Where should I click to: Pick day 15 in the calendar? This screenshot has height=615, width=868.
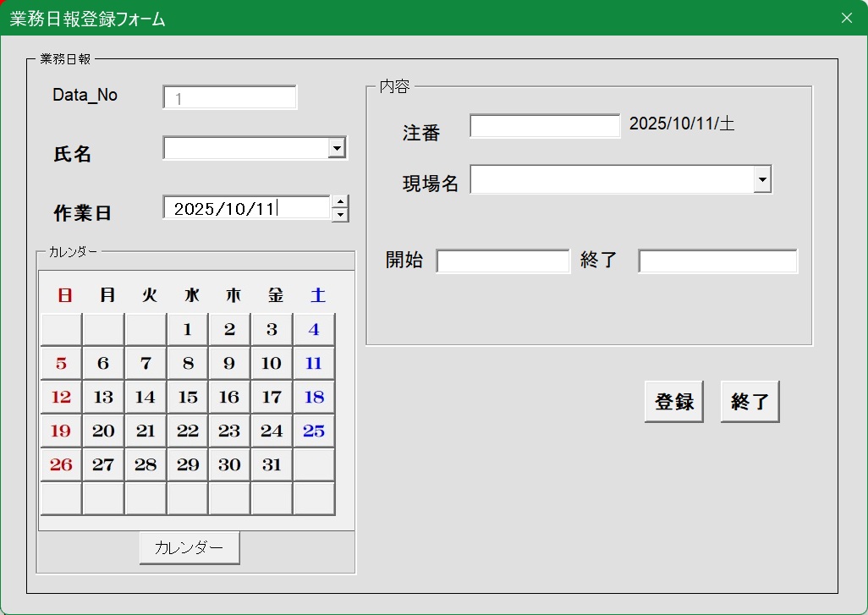(x=188, y=398)
